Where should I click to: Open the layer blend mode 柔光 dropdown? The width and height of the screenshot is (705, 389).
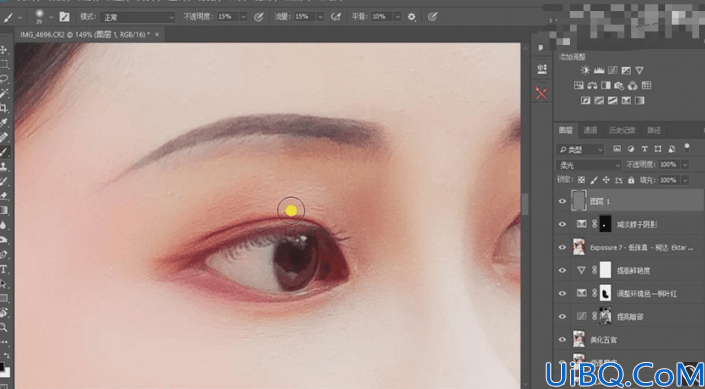coord(589,165)
